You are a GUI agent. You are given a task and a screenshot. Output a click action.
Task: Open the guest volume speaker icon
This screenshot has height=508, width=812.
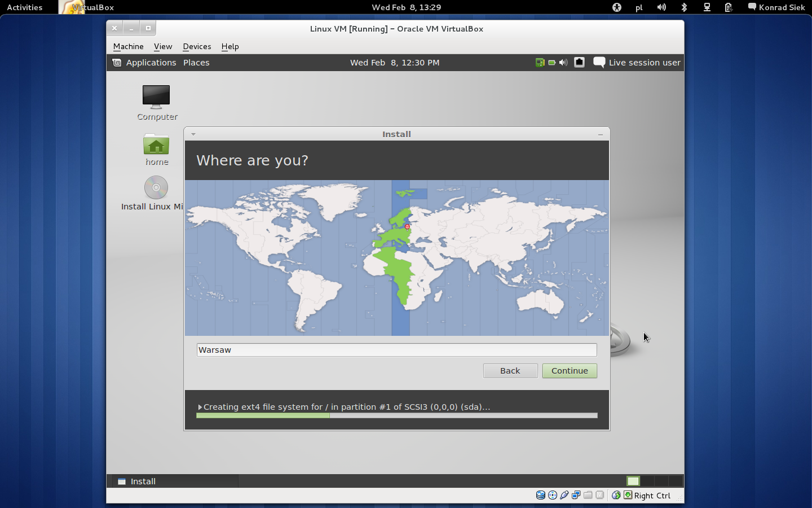click(563, 63)
